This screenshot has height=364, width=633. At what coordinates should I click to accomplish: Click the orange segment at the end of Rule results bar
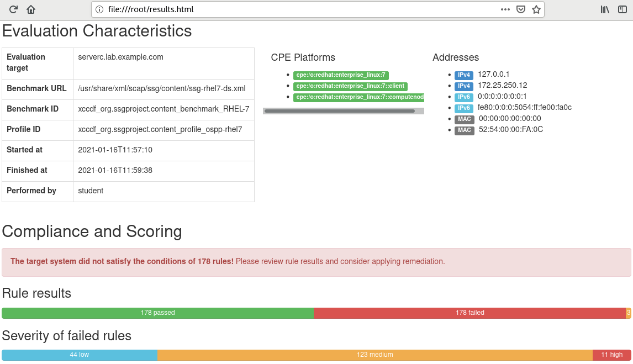click(628, 313)
